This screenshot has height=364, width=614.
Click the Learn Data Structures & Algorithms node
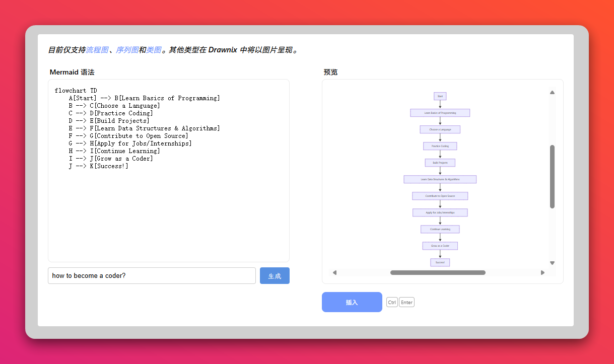point(440,179)
